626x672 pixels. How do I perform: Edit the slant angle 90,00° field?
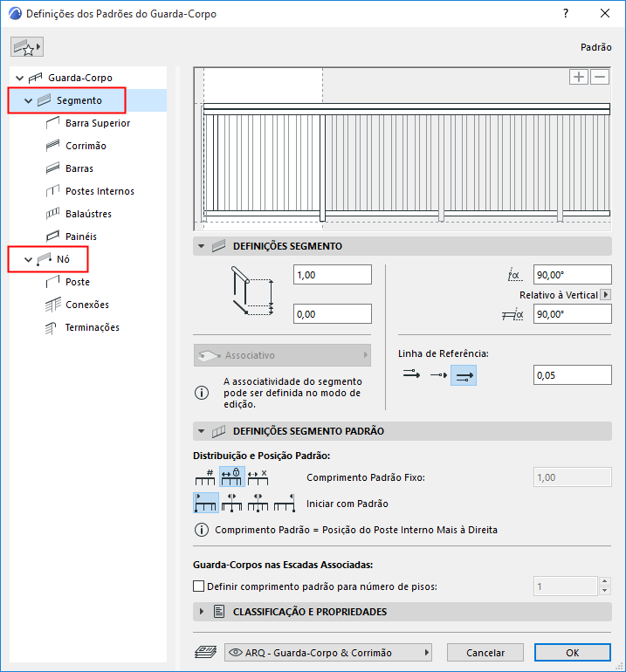pos(573,275)
